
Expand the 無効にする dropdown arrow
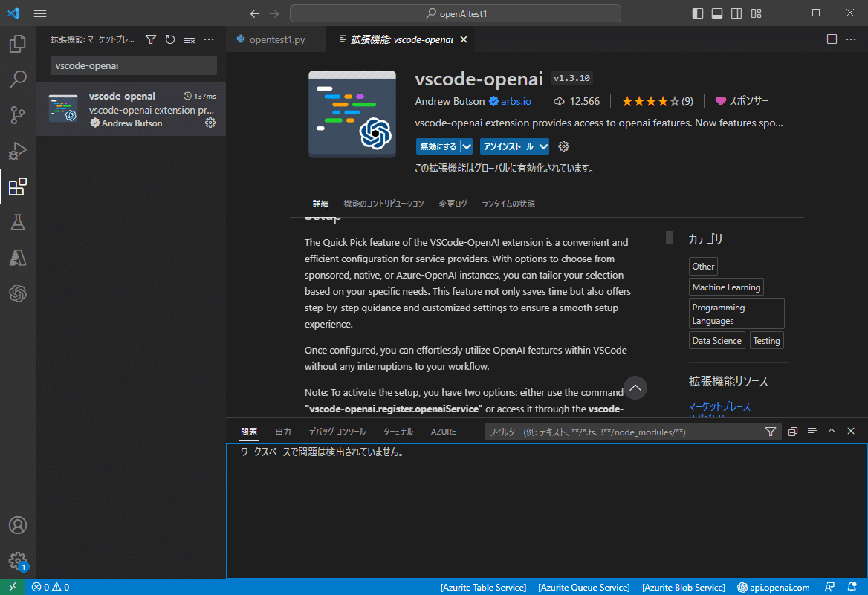click(466, 146)
